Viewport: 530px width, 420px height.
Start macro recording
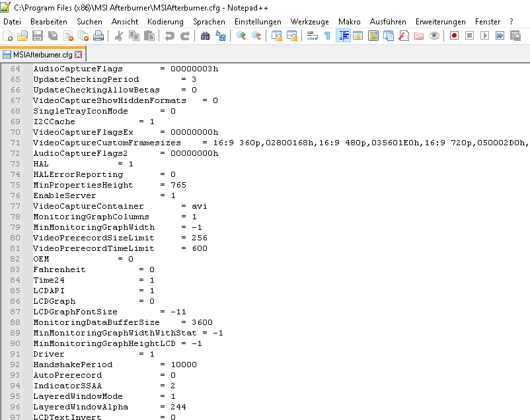[454, 36]
